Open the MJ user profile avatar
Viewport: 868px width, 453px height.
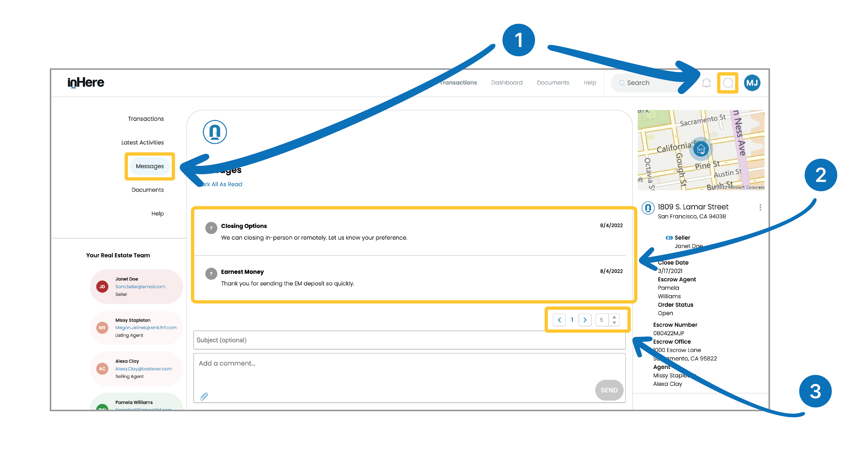coord(752,83)
